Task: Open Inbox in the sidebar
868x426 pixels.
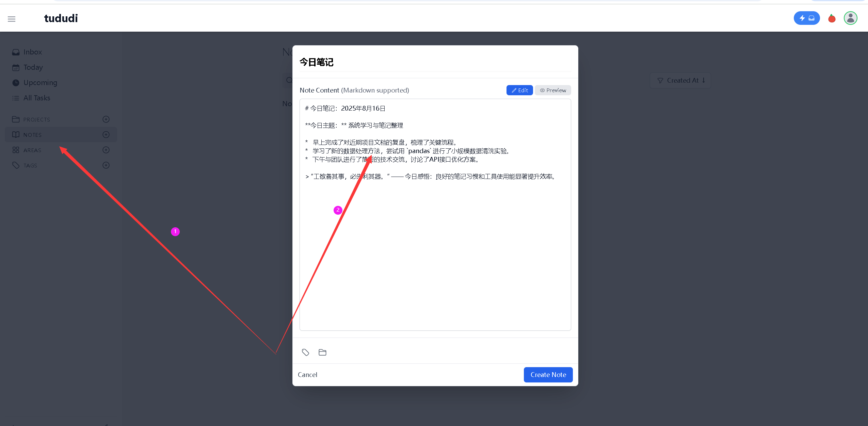Action: click(x=32, y=52)
